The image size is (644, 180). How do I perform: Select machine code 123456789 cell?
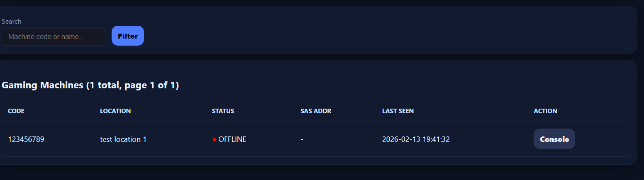(x=26, y=139)
